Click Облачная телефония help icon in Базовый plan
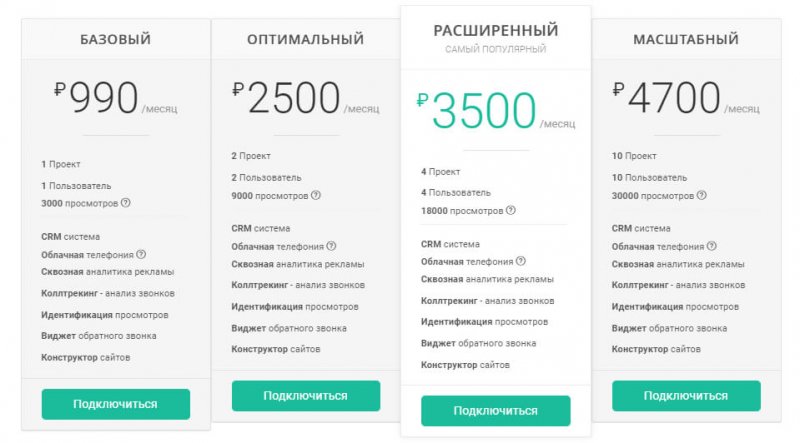Image resolution: width=800 pixels, height=443 pixels. (x=141, y=254)
